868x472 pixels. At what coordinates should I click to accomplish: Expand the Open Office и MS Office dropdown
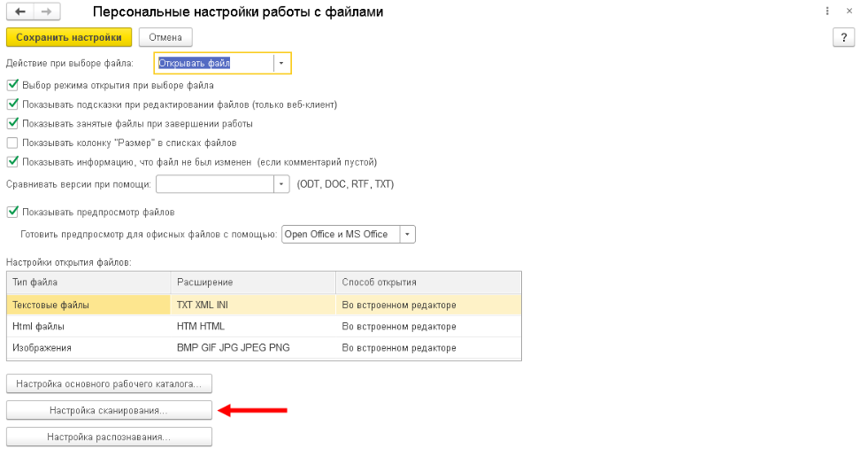coord(407,235)
